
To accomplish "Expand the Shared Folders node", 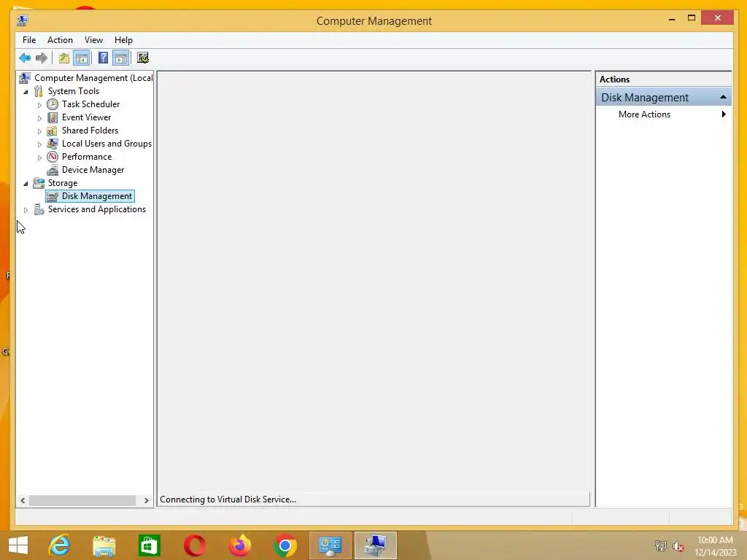I will [x=39, y=131].
